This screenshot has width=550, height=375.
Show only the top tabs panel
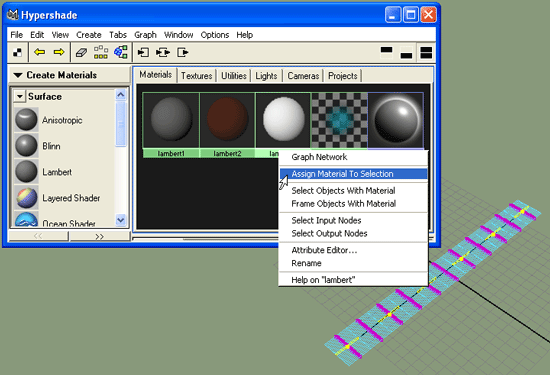(x=387, y=53)
